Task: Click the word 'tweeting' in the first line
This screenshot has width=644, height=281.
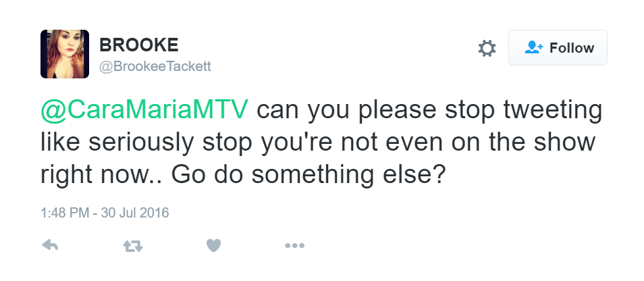Action: (553, 111)
